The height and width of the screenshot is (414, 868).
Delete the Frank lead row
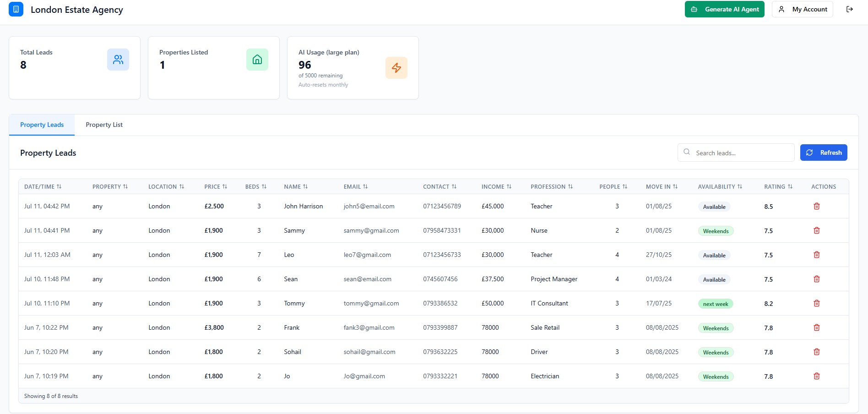point(817,327)
